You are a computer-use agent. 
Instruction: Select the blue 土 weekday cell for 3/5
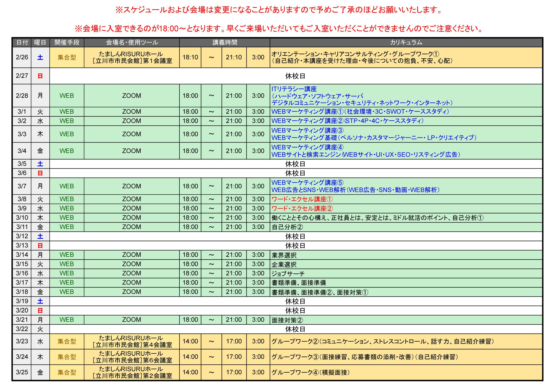click(40, 164)
